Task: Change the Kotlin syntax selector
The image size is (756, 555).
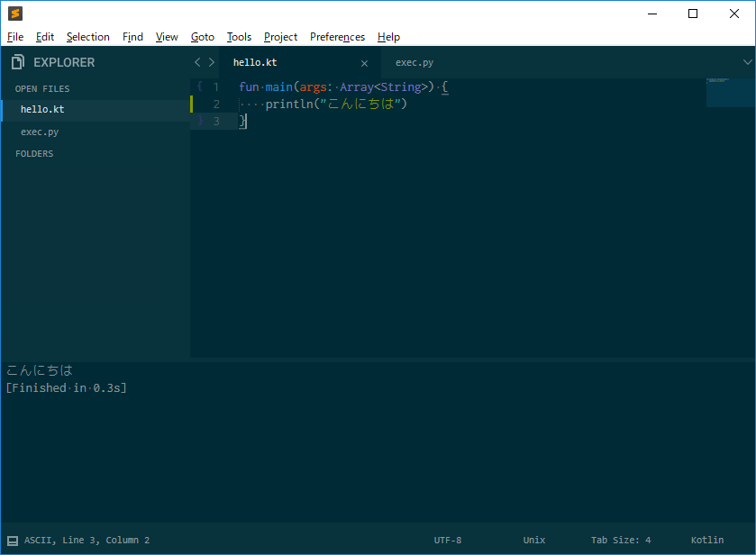Action: [706, 541]
